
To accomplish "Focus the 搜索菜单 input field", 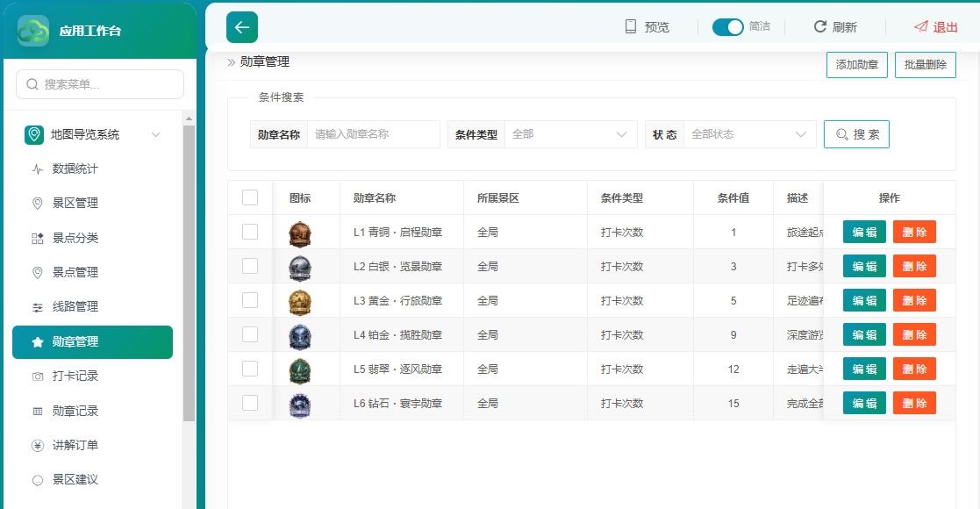I will (x=100, y=83).
